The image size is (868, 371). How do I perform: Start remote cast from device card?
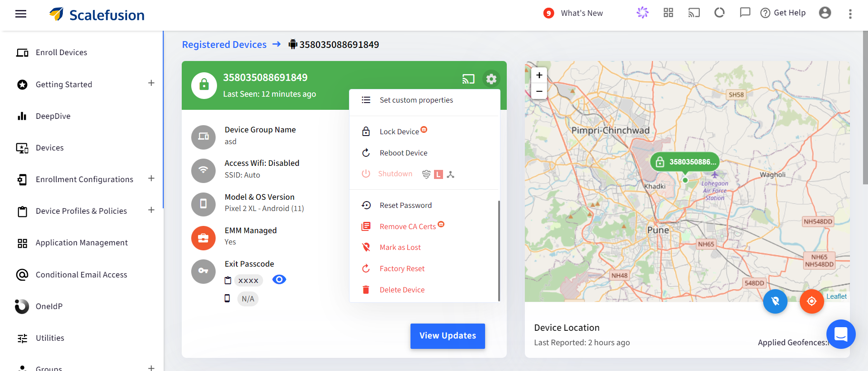468,79
